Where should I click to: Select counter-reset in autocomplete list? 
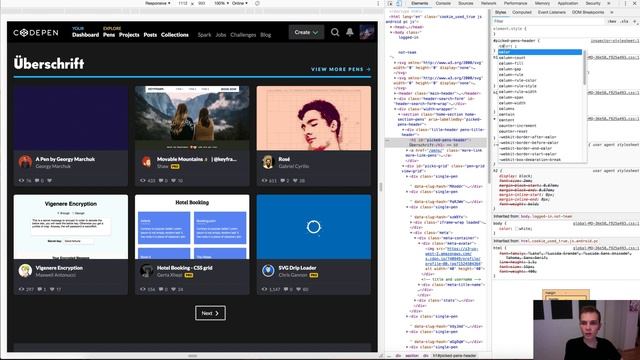540,131
